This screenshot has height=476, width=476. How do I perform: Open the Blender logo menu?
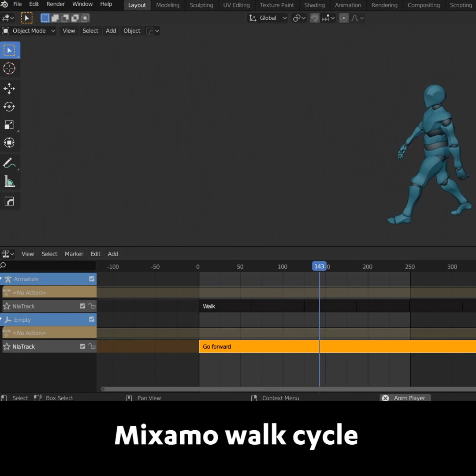[4, 4]
